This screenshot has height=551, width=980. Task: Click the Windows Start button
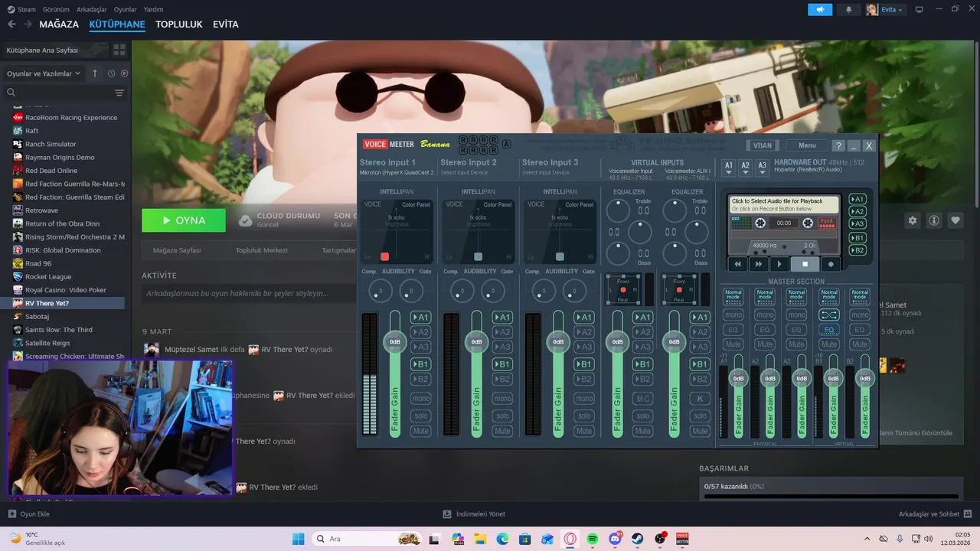click(x=299, y=539)
